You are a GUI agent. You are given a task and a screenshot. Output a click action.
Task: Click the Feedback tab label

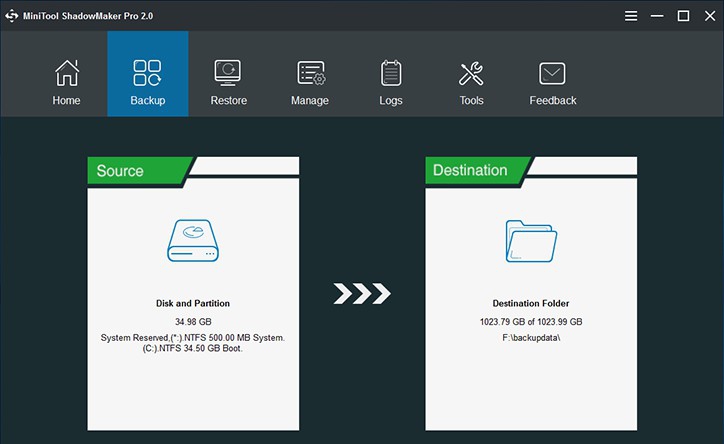553,100
